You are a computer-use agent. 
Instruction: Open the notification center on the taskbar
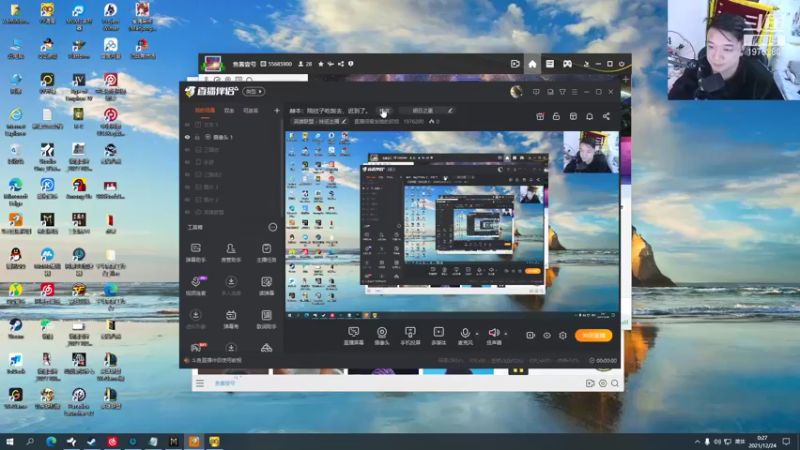[786, 442]
